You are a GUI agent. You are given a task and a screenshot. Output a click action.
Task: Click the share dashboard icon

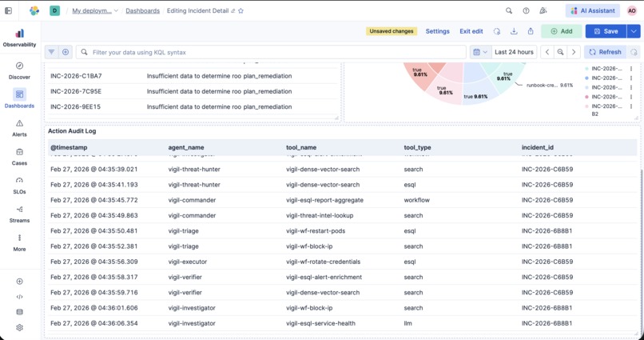pos(531,31)
